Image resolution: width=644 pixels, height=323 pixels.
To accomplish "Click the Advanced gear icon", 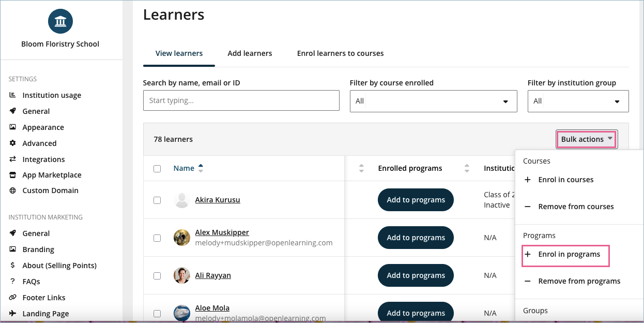I will 12,143.
